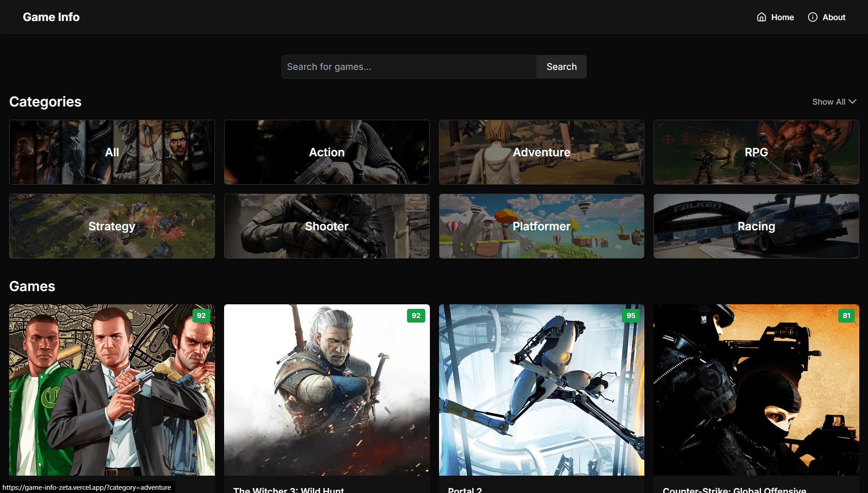Select the Shooter category card

click(x=327, y=226)
